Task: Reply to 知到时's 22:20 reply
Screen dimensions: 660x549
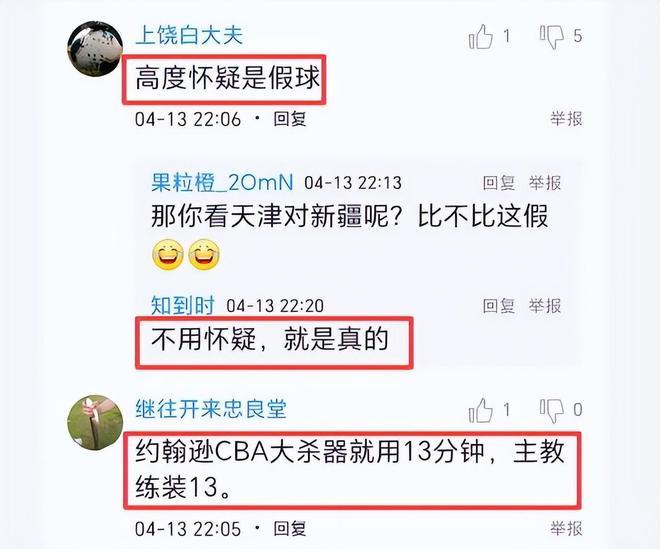Action: coord(499,306)
